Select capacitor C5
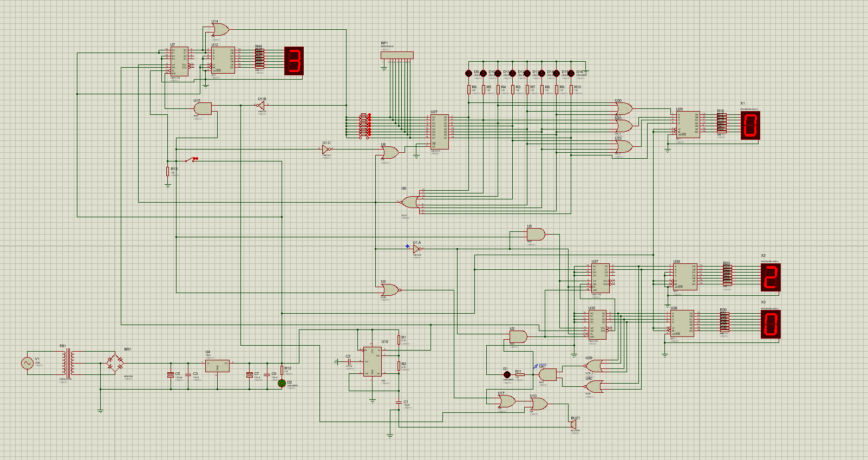Screen dimensions: 868x460 (x=171, y=374)
